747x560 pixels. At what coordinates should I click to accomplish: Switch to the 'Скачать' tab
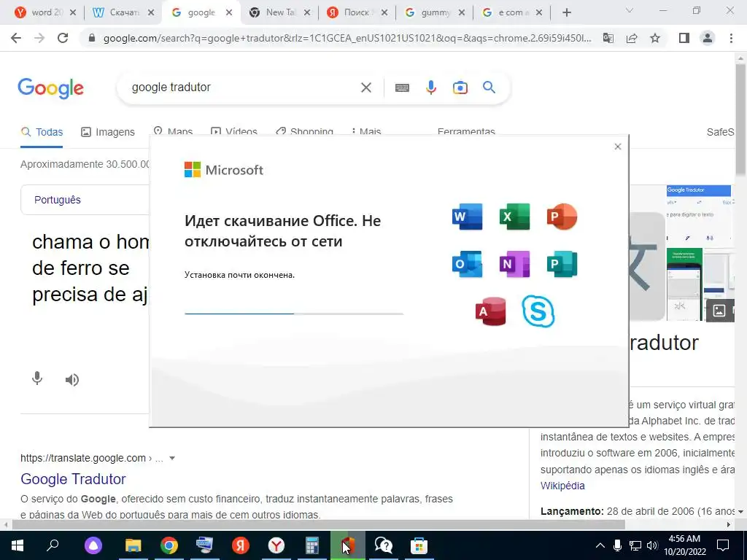point(123,12)
